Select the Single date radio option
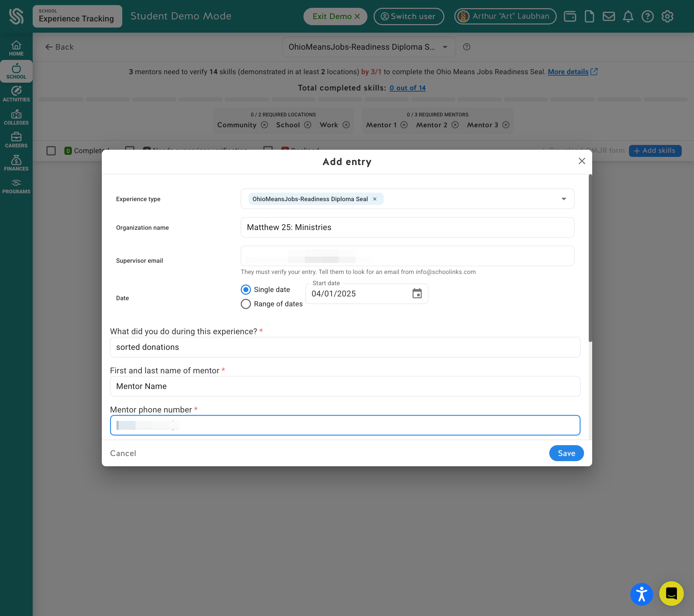This screenshot has height=616, width=694. point(246,290)
